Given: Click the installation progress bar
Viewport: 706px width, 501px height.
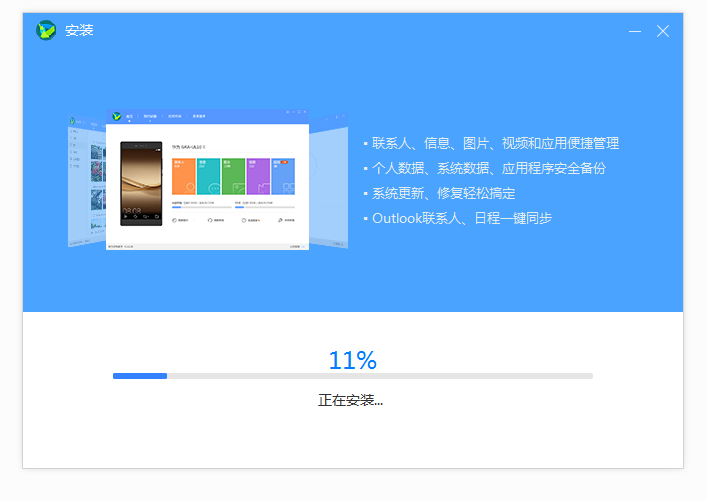Looking at the screenshot, I should pyautogui.click(x=353, y=376).
